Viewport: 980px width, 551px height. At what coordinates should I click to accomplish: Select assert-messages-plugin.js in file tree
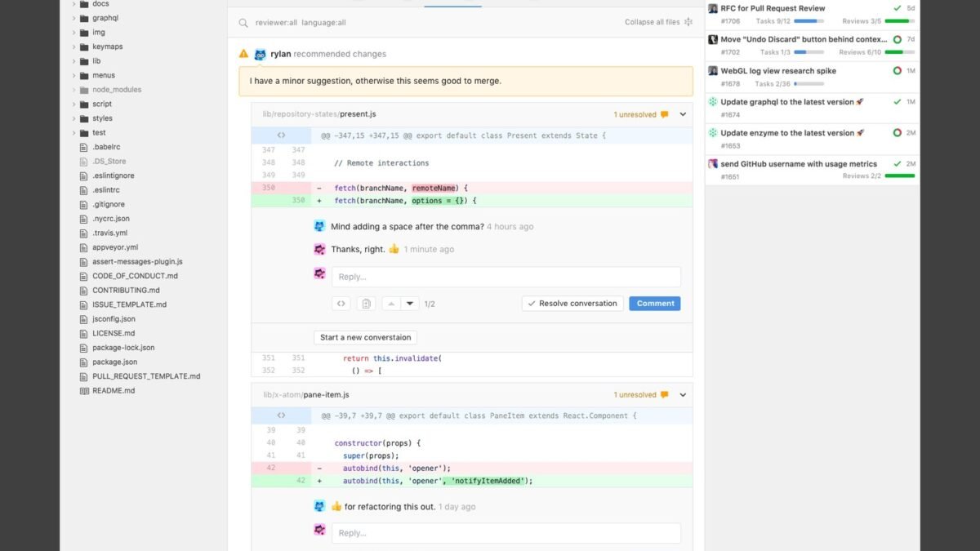(x=137, y=261)
